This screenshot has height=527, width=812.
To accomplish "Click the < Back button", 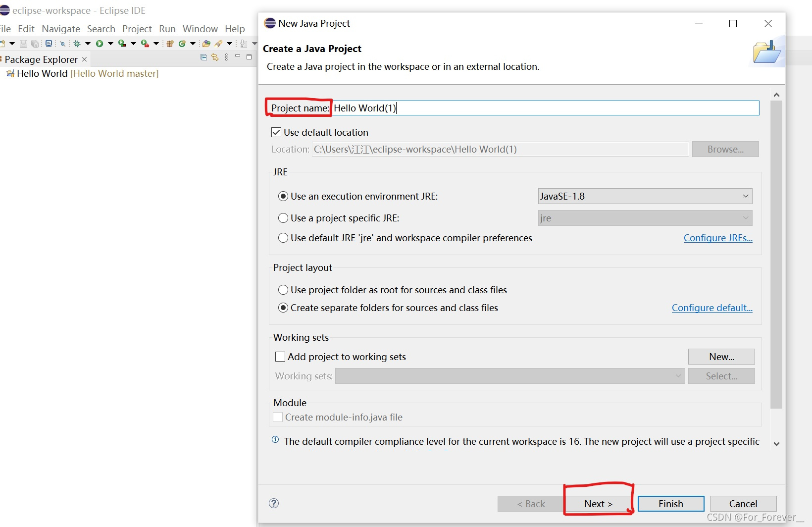I will [531, 504].
